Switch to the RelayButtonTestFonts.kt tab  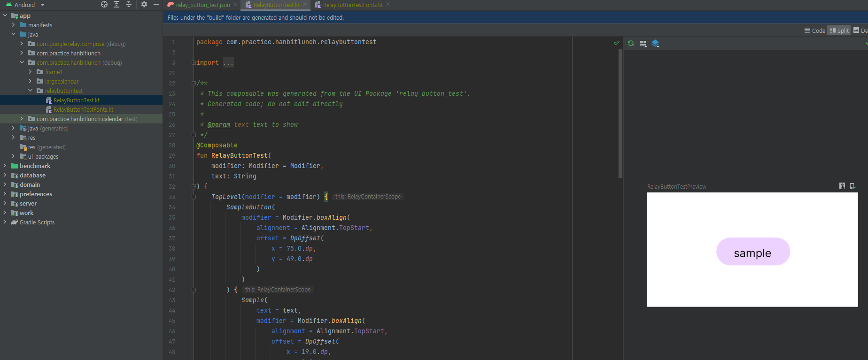pyautogui.click(x=353, y=5)
